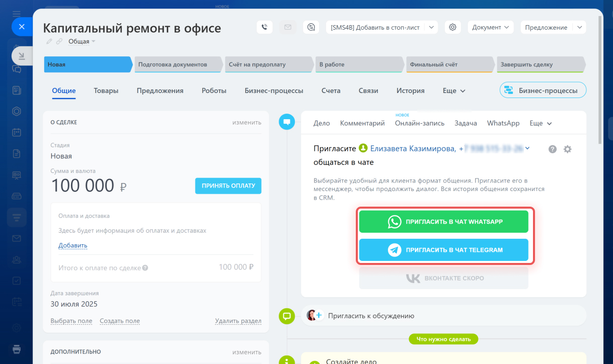Click the info icon beside Итого к оплате
The image size is (613, 364).
coord(145,268)
